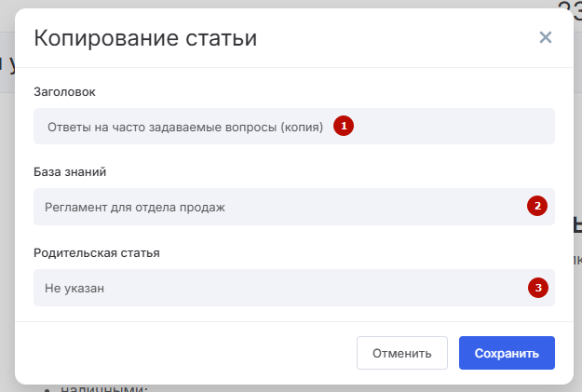Expand the Родительская статья selector

point(279,288)
